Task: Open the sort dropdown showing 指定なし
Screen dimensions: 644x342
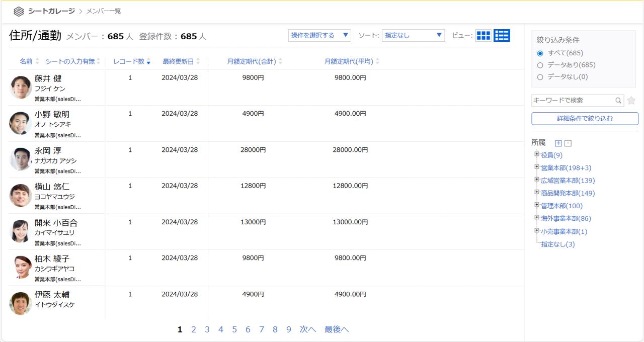Action: click(x=413, y=35)
